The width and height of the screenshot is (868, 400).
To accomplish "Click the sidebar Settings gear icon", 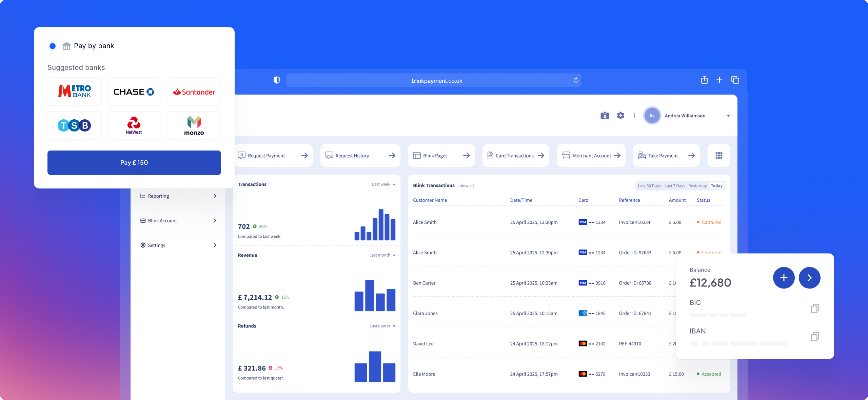I will pyautogui.click(x=143, y=245).
